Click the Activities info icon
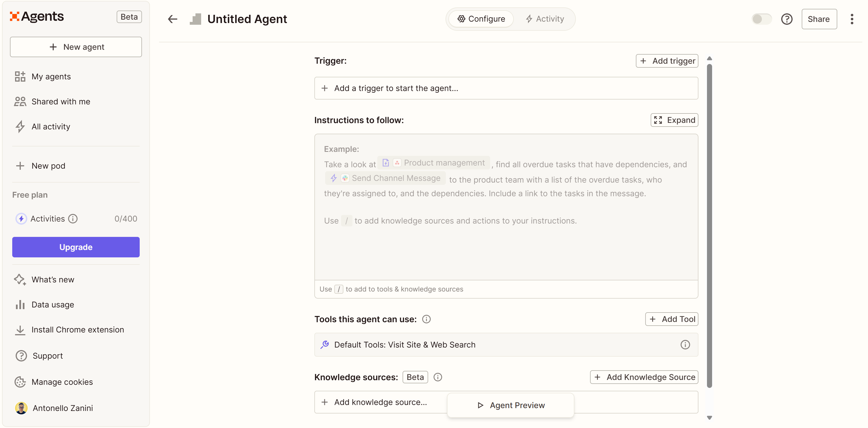This screenshot has height=428, width=868. coord(73,218)
